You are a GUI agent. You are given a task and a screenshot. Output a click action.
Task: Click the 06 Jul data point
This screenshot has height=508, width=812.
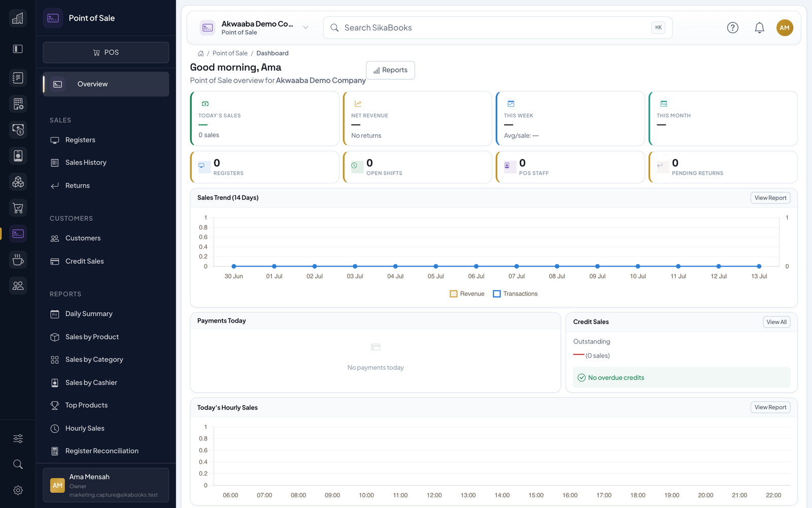476,266
